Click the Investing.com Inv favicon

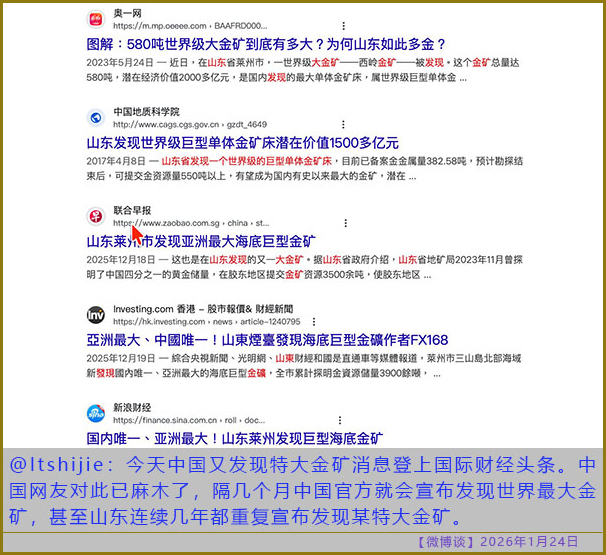point(95,315)
